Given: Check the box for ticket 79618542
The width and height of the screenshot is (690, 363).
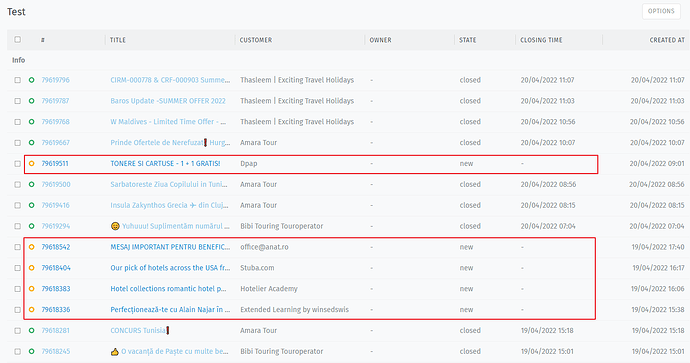Looking at the screenshot, I should click(x=18, y=247).
